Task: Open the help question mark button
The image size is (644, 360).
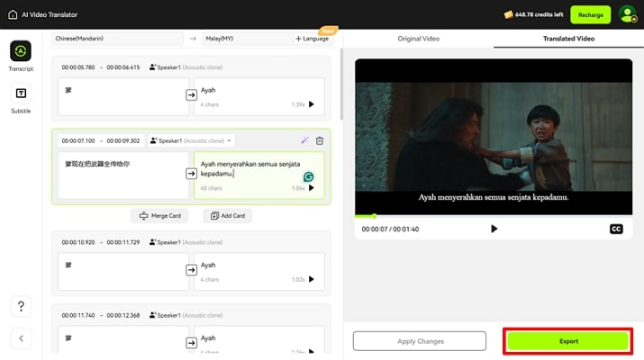Action: point(21,306)
